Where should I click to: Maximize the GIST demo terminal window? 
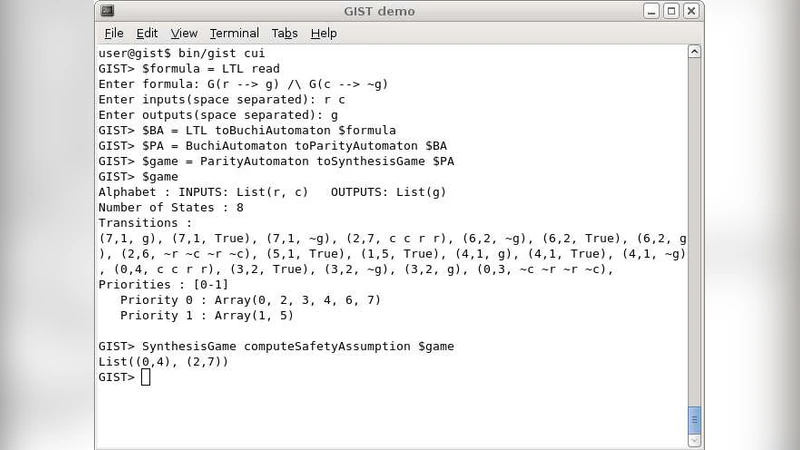(x=672, y=11)
